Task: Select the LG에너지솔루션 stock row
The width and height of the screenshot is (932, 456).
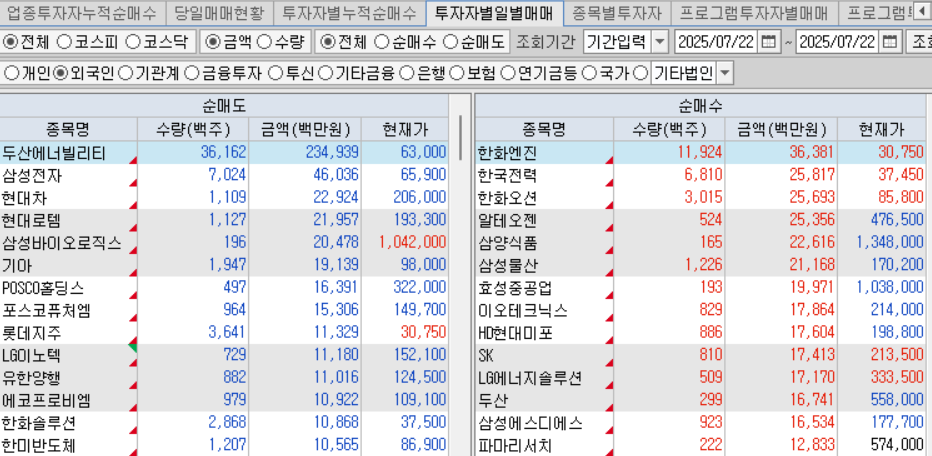Action: pos(700,379)
